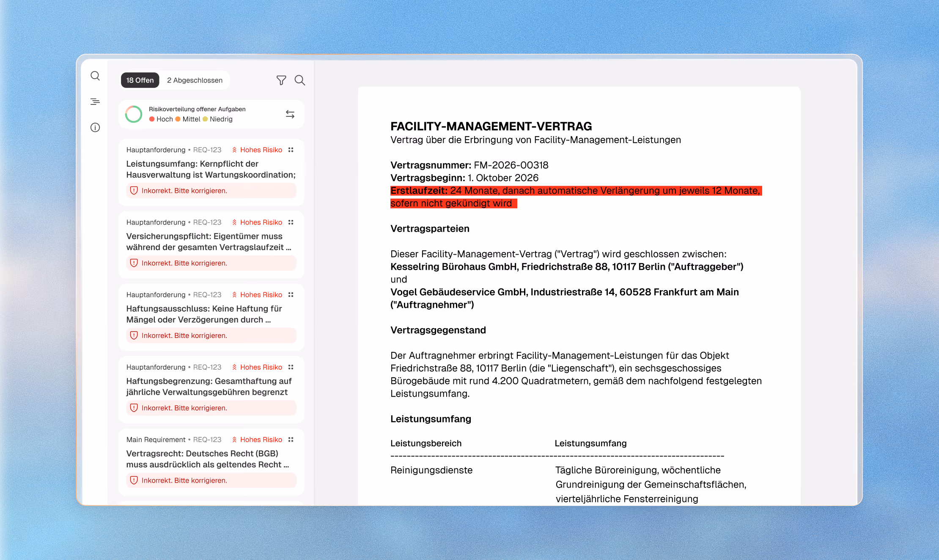Open the filter funnel icon
The height and width of the screenshot is (560, 939).
pyautogui.click(x=281, y=80)
